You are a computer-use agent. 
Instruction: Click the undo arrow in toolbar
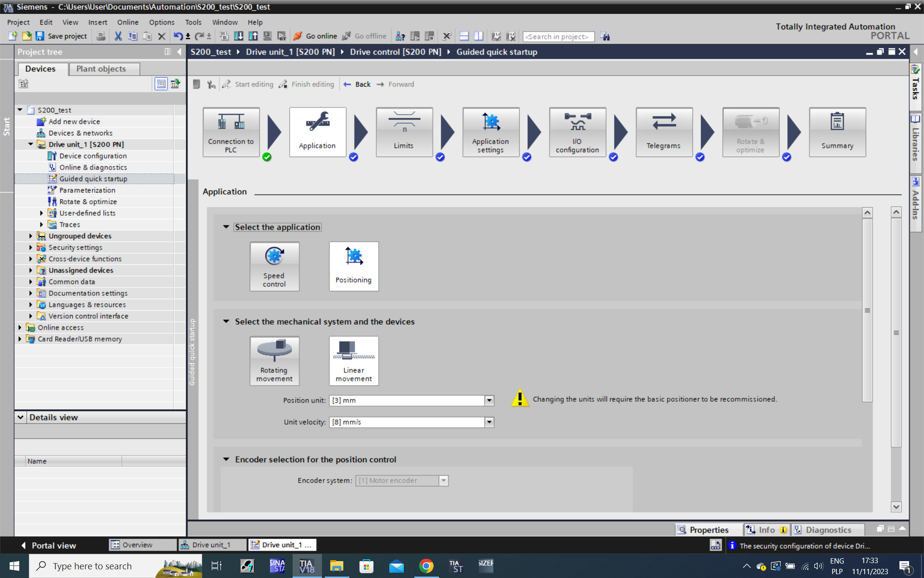click(x=178, y=36)
